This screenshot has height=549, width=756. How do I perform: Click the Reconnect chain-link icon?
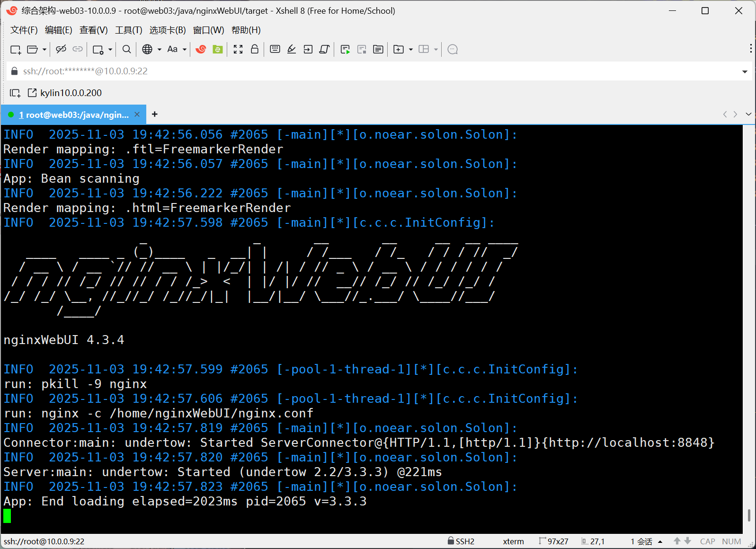click(78, 49)
